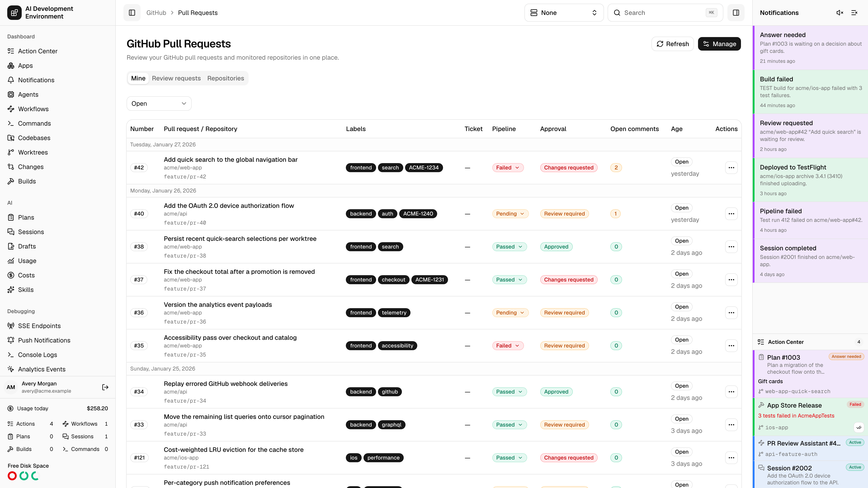Open actions menu for PR #34
This screenshot has height=488, width=868.
point(731,392)
